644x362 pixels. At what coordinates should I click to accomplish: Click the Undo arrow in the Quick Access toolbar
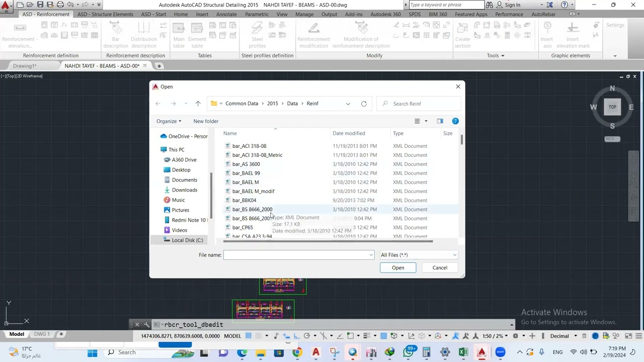click(70, 5)
